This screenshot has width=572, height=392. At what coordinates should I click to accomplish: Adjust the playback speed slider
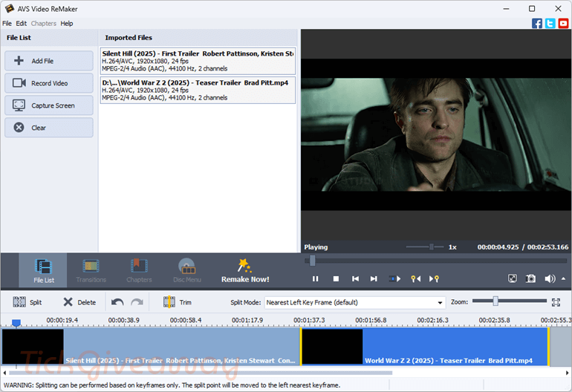click(x=431, y=247)
